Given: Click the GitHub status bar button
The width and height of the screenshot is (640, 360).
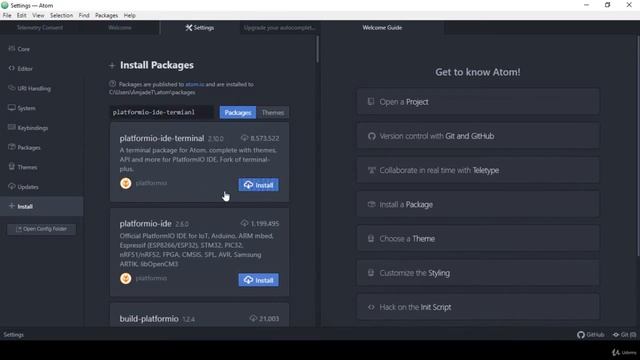Looking at the screenshot, I should [591, 335].
